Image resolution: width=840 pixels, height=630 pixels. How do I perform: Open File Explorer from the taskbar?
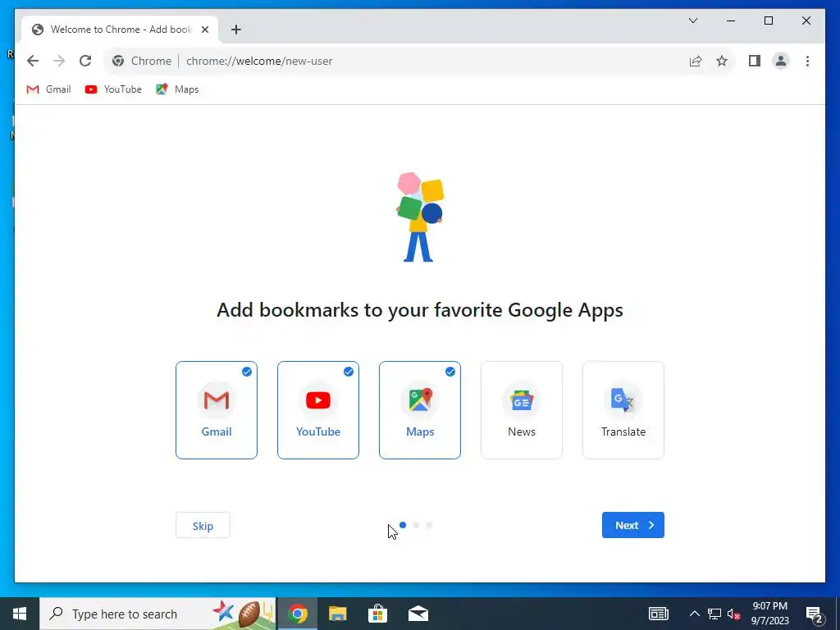(337, 614)
